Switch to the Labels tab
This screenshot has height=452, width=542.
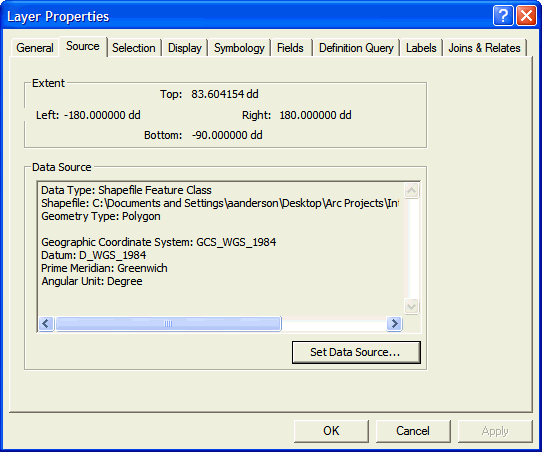[421, 48]
